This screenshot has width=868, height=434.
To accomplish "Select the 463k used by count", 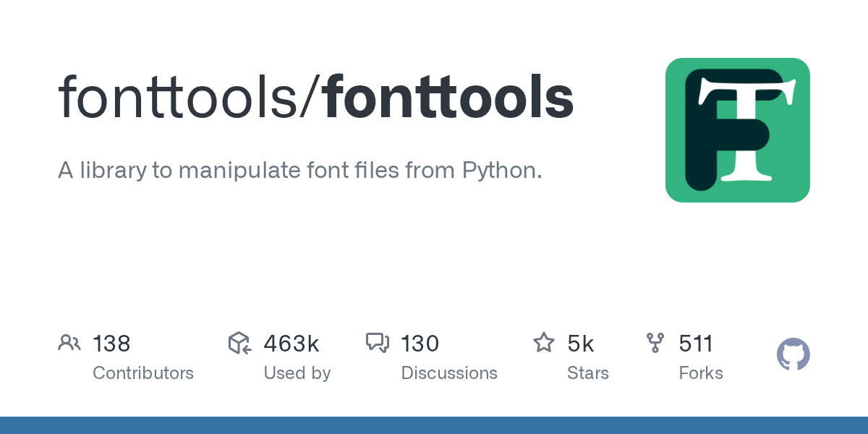I will pos(291,344).
